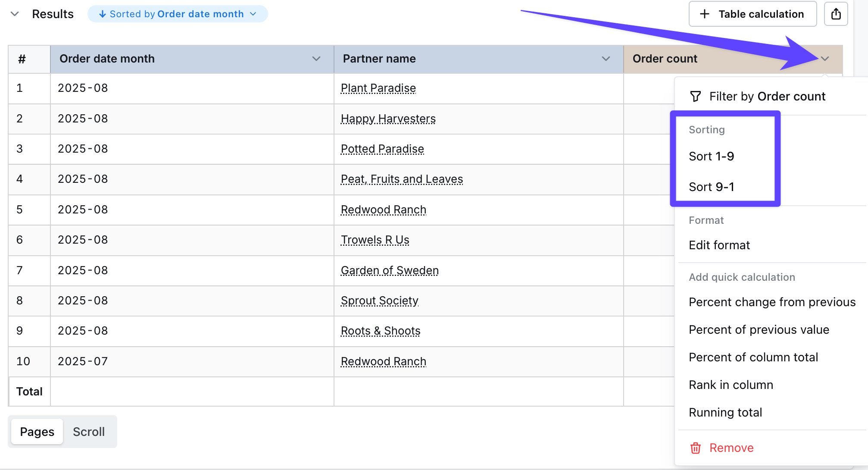Open the 'Sorted by Order date month' pill

pyautogui.click(x=178, y=14)
